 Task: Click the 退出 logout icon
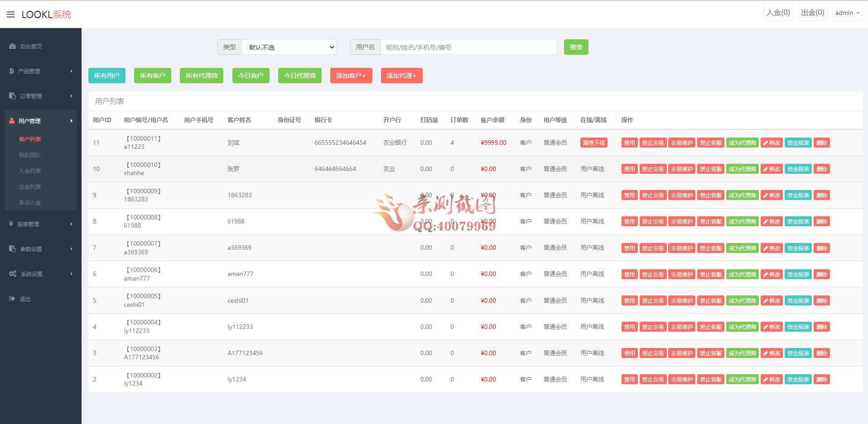pos(11,299)
